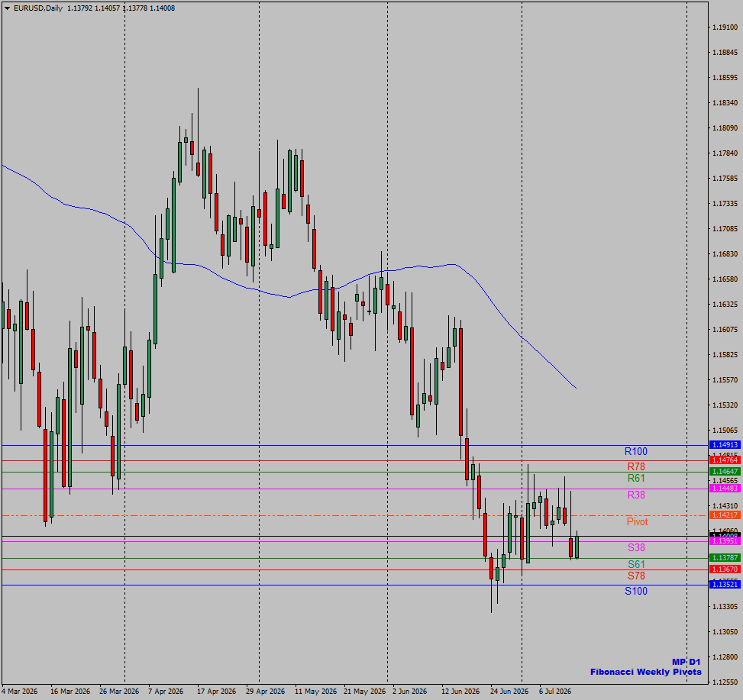Image resolution: width=743 pixels, height=700 pixels.
Task: Click the 1.17335 price axis label
Action: (x=725, y=204)
